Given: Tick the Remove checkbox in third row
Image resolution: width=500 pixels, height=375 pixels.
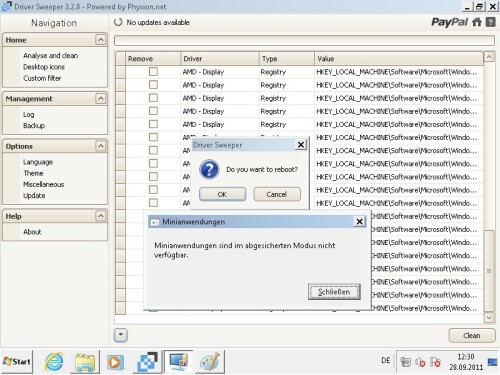Looking at the screenshot, I should [x=153, y=98].
